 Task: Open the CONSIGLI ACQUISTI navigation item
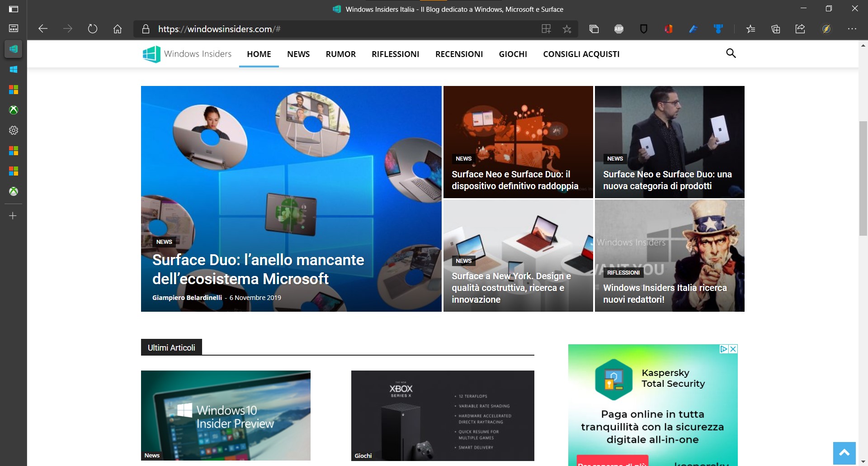[x=581, y=54]
